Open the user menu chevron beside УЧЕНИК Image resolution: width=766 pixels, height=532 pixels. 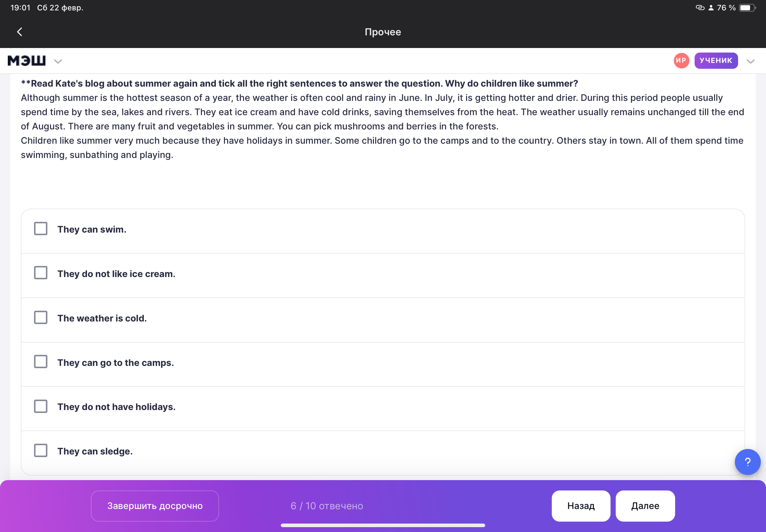(x=750, y=61)
